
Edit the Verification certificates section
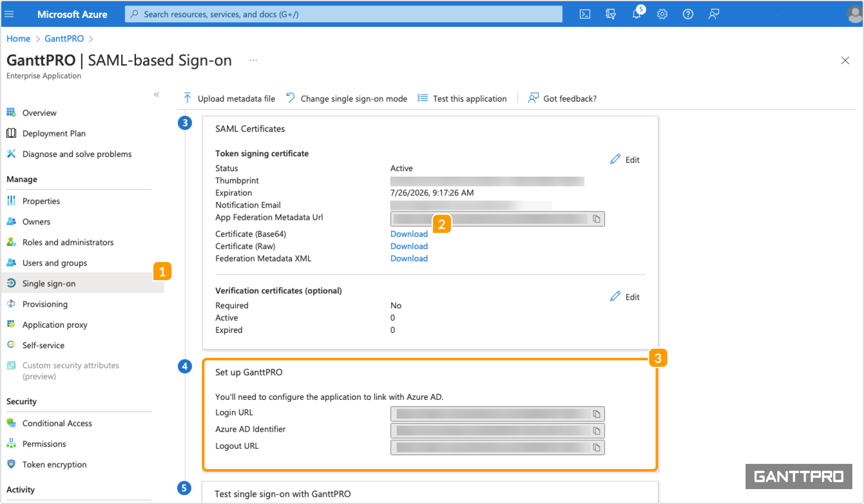pos(625,297)
